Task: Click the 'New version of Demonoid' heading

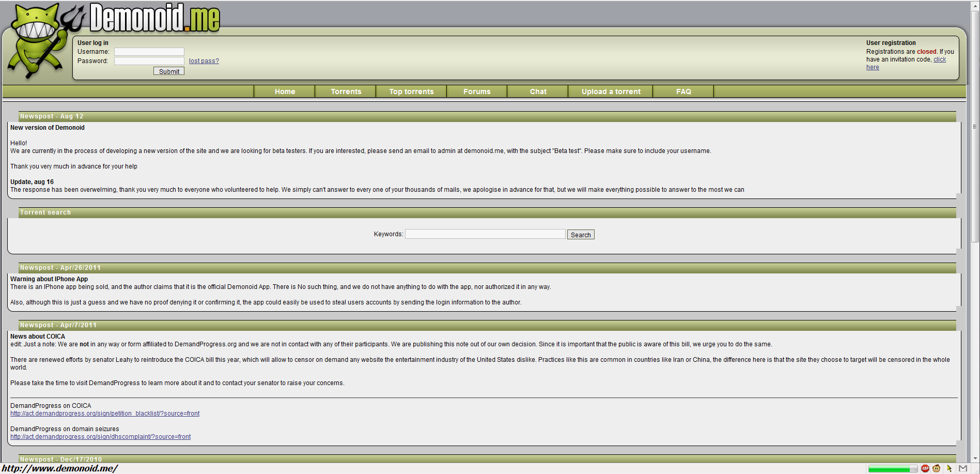Action: 48,128
